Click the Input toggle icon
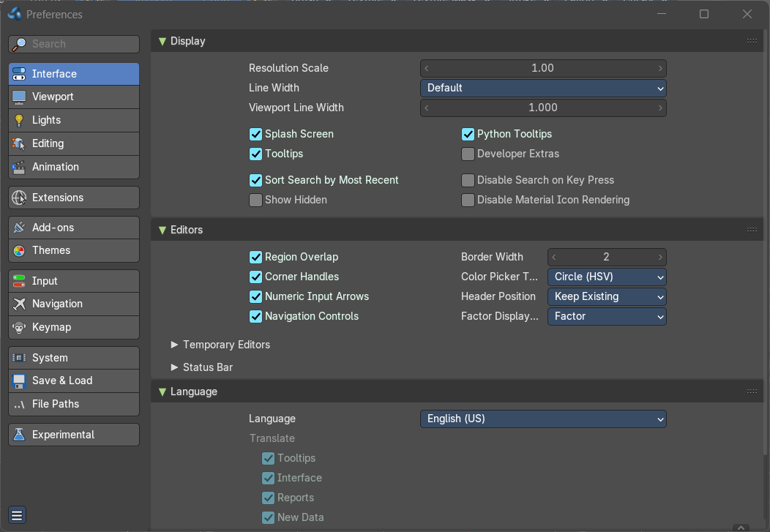The height and width of the screenshot is (532, 770). (x=19, y=281)
